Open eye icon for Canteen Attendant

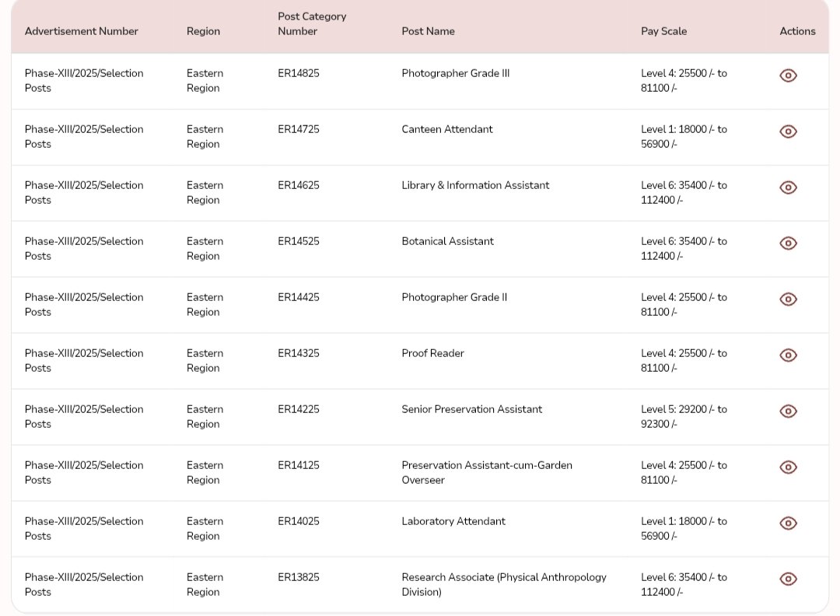click(788, 131)
